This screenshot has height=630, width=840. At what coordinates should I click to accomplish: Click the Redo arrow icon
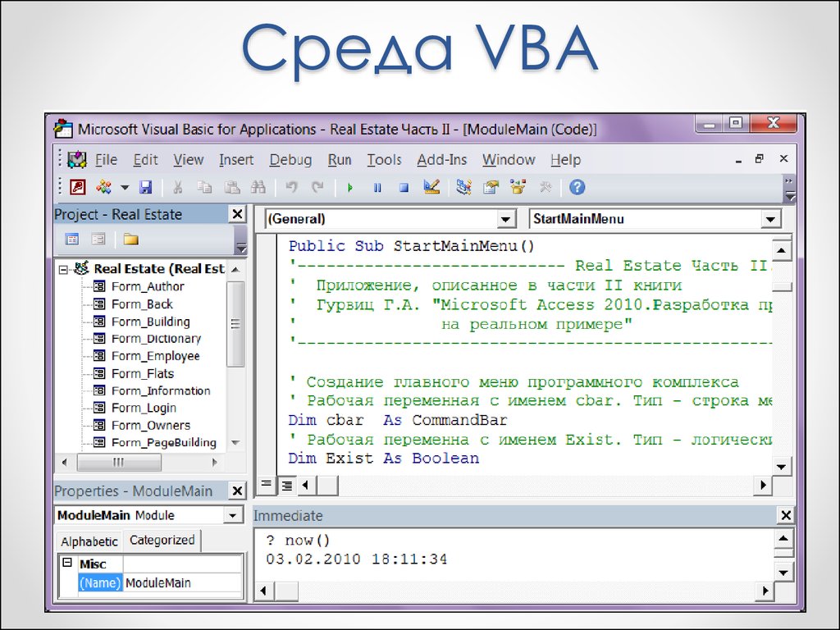(318, 188)
